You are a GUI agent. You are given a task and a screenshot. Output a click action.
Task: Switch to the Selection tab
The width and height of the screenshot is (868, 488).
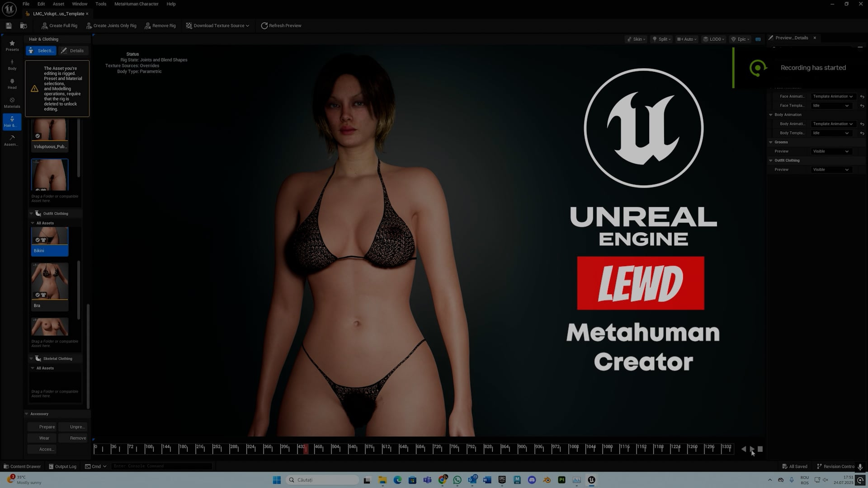click(x=41, y=51)
